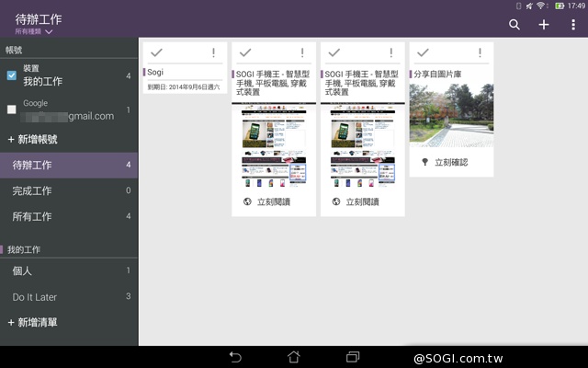Select the 完成工作 filter in sidebar

point(69,190)
